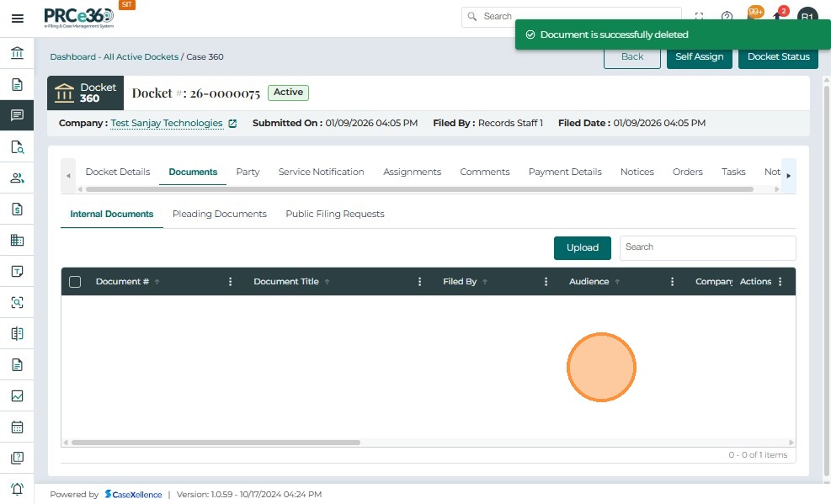
Task: Open Filed By column menu
Action: (546, 282)
